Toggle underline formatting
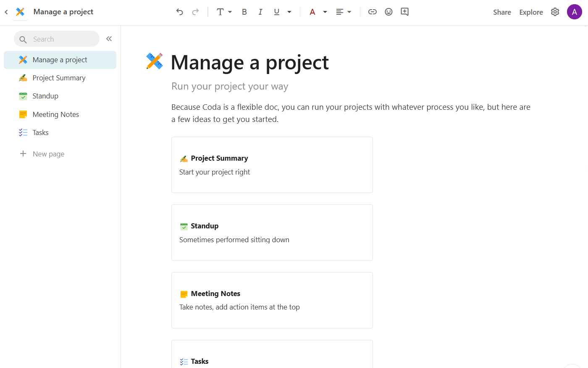Screen dimensions: 588x368 (276, 12)
